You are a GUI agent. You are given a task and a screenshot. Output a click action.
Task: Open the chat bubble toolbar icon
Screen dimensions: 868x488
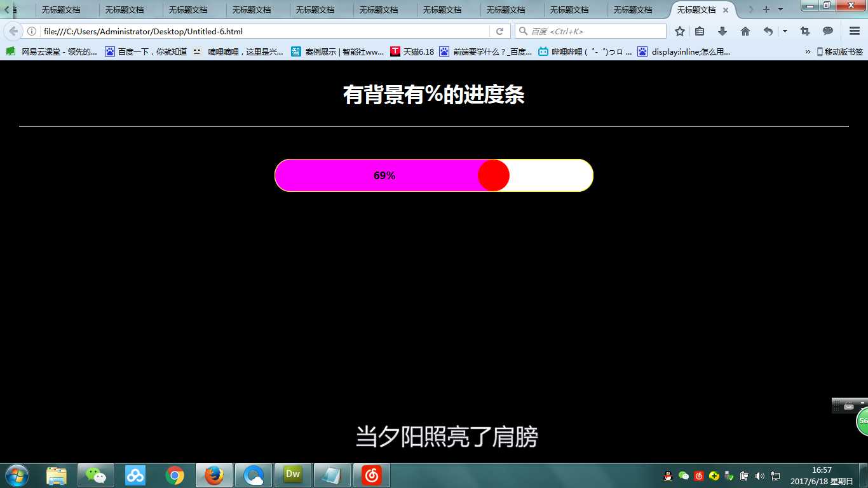click(828, 31)
